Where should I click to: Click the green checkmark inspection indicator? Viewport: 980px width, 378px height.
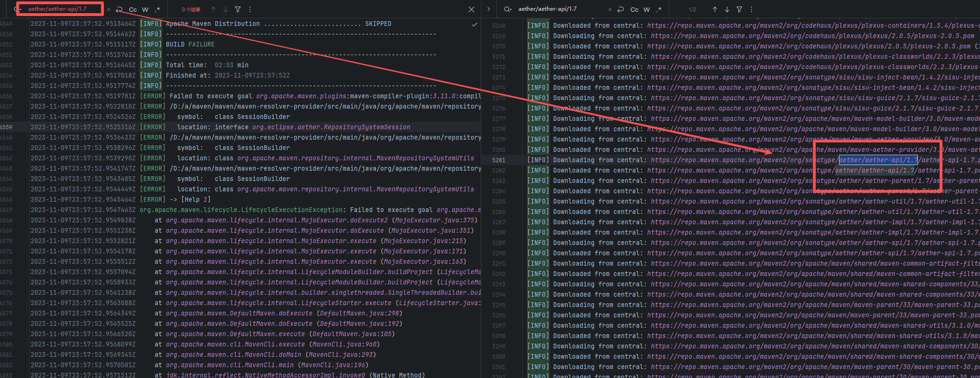(x=474, y=24)
